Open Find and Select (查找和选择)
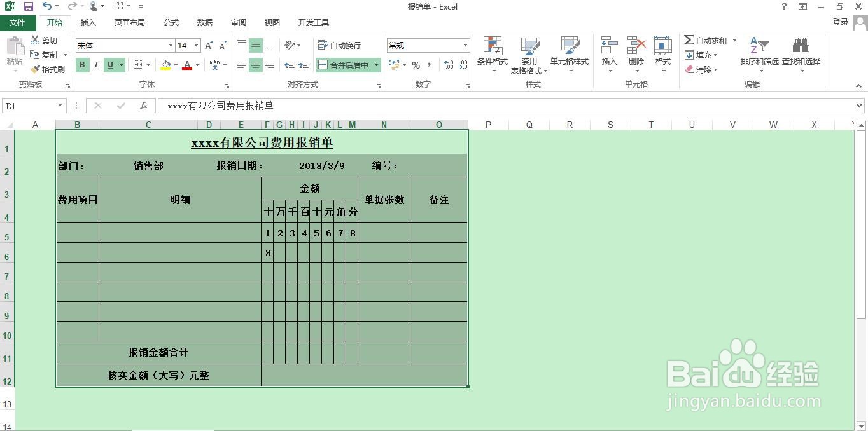The image size is (868, 431). tap(801, 55)
